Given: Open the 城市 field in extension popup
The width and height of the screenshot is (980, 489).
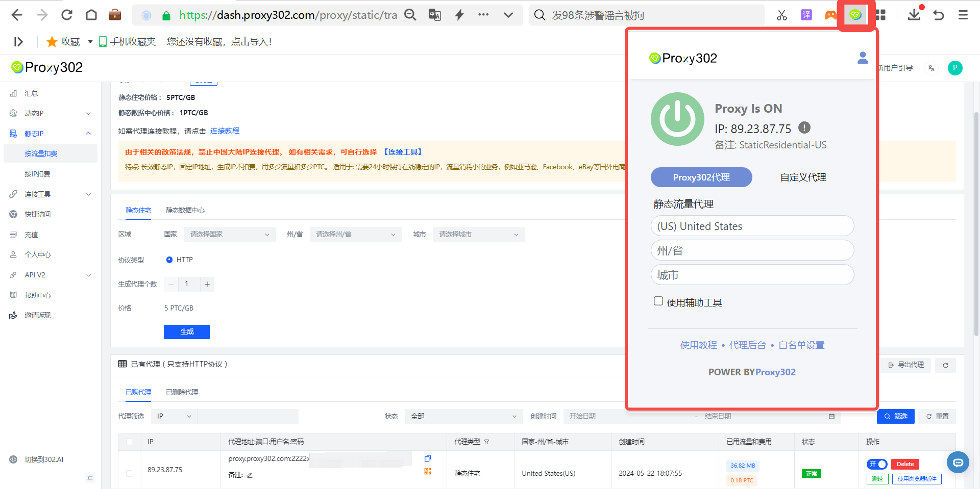Looking at the screenshot, I should (x=752, y=275).
